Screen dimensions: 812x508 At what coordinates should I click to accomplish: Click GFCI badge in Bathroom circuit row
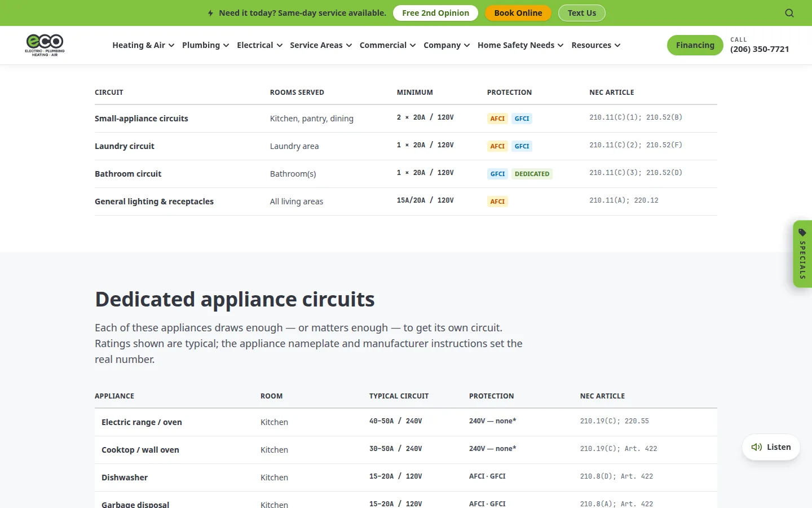click(497, 174)
